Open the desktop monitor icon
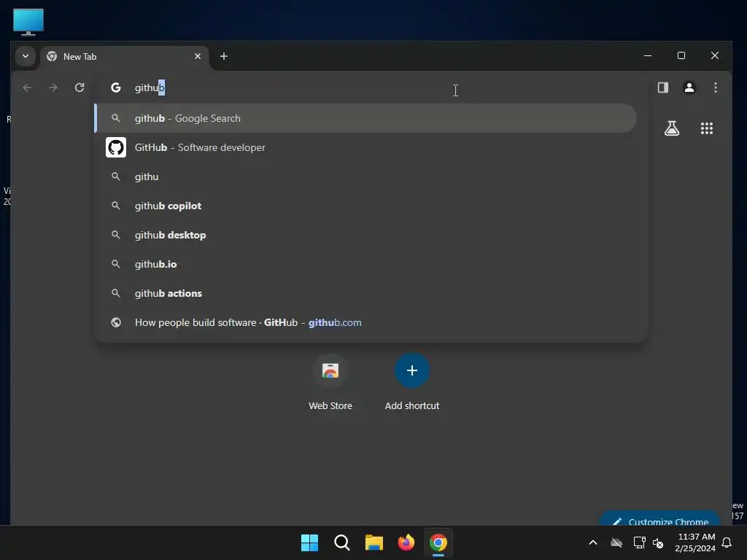 (28, 22)
